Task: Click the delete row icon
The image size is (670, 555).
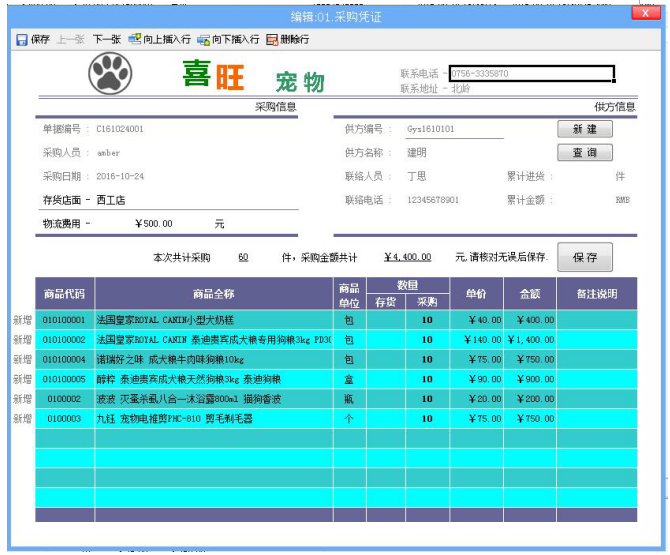Action: coord(272,39)
